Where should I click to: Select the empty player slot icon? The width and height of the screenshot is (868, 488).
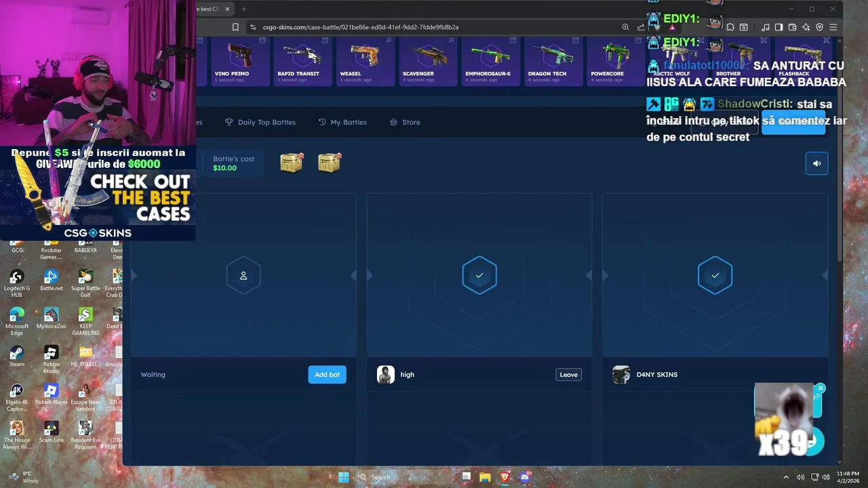click(x=243, y=276)
